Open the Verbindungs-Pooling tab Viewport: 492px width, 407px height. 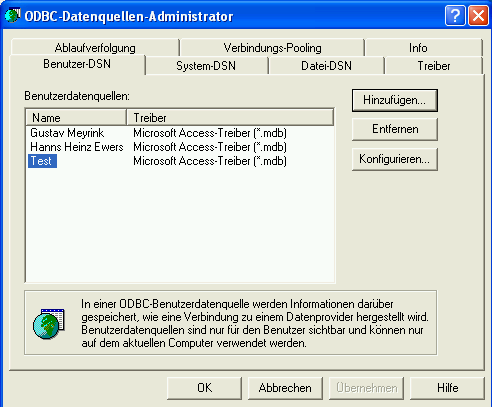pyautogui.click(x=272, y=48)
